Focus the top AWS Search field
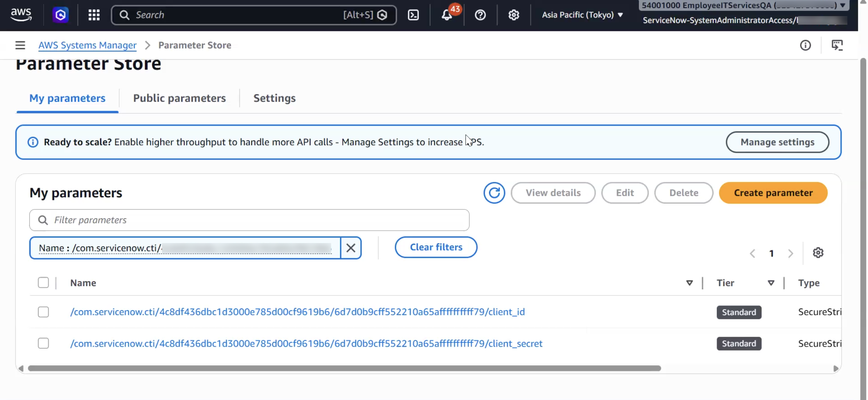Image resolution: width=868 pixels, height=400 pixels. [253, 15]
